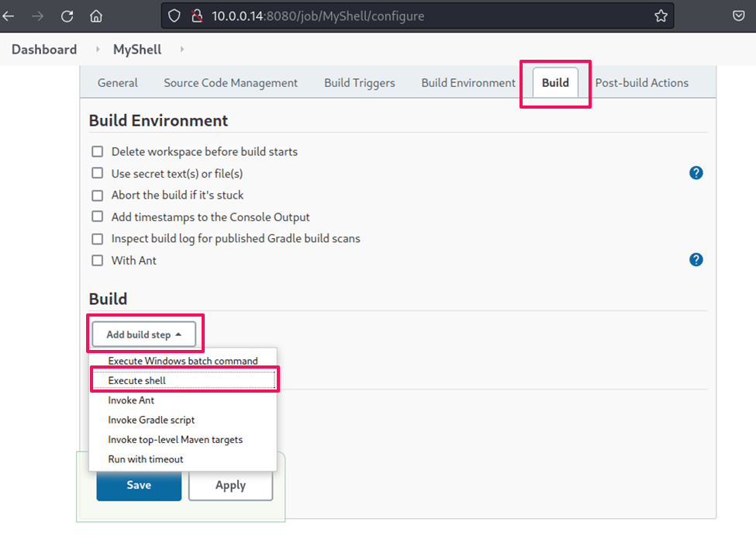Click the extension icon at the toolbar's right end
The image size is (756, 547).
(x=737, y=16)
